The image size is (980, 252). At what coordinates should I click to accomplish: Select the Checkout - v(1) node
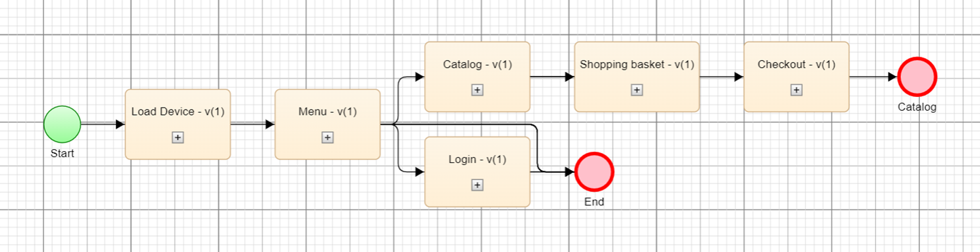pos(796,77)
